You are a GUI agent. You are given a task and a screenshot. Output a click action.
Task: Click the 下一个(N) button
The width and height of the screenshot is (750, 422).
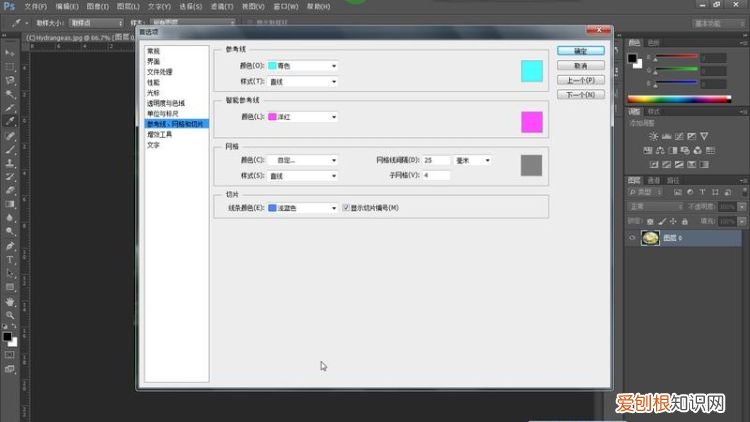coord(580,95)
